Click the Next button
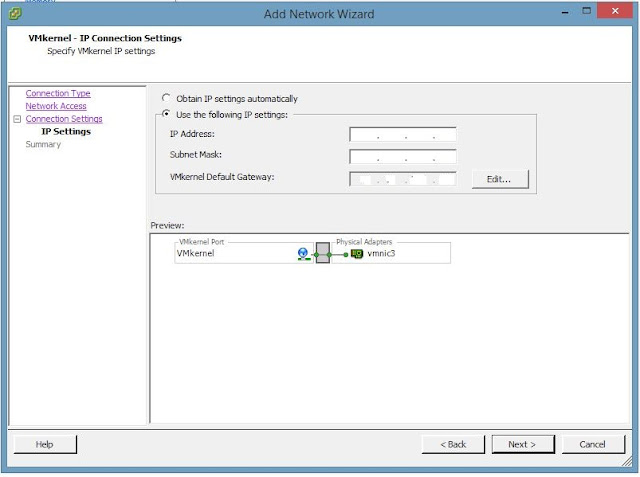The width and height of the screenshot is (640, 477). pyautogui.click(x=523, y=444)
